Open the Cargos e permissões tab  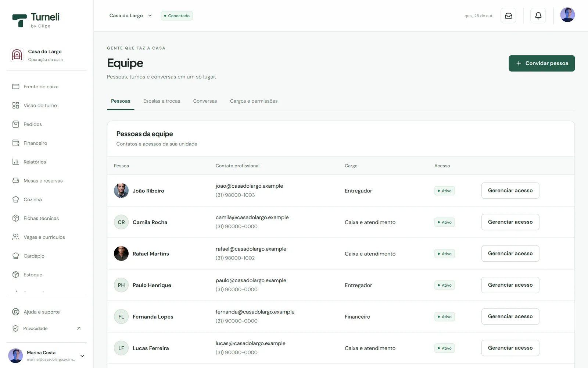pos(254,101)
